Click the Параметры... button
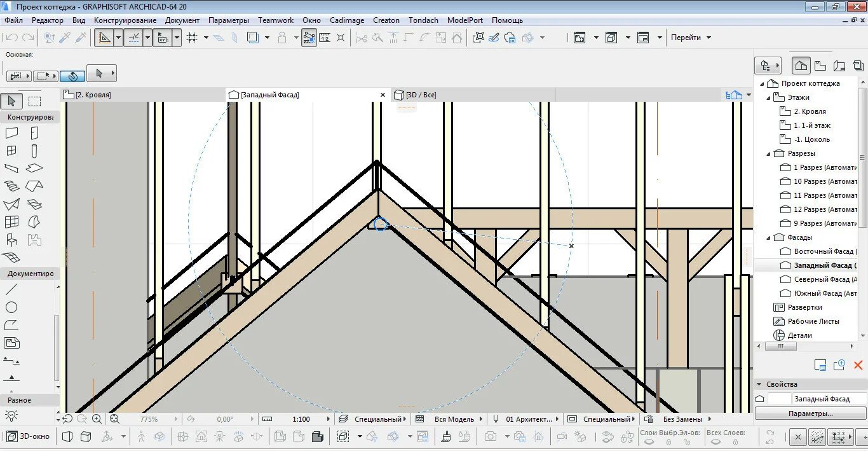 [810, 413]
